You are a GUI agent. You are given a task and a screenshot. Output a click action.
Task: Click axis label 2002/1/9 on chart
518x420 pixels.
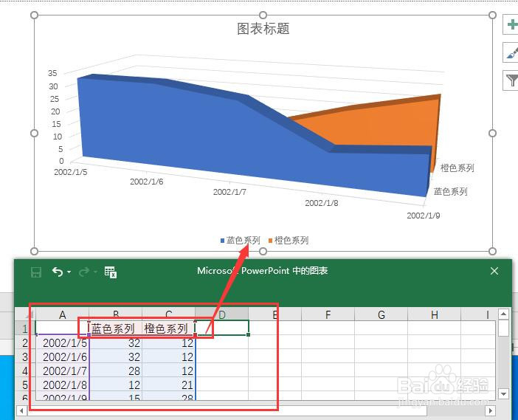[424, 216]
